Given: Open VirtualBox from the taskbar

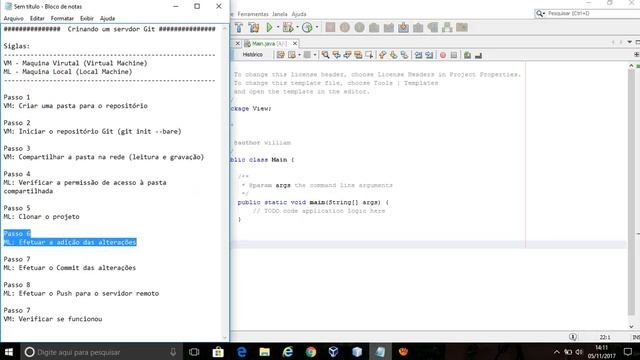Looking at the screenshot, I should tap(333, 351).
